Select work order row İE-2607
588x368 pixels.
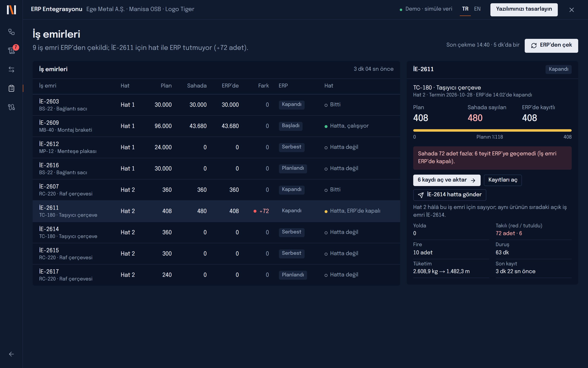tap(216, 190)
